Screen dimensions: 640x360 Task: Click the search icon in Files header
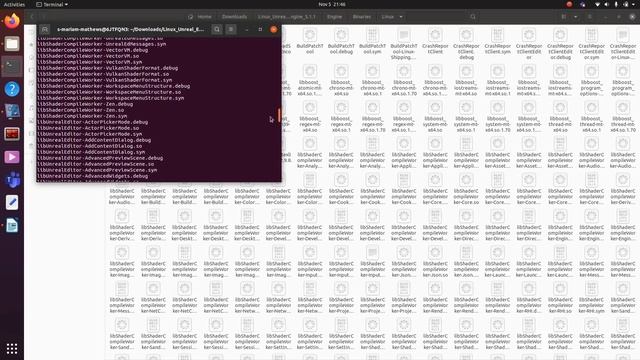click(x=473, y=17)
